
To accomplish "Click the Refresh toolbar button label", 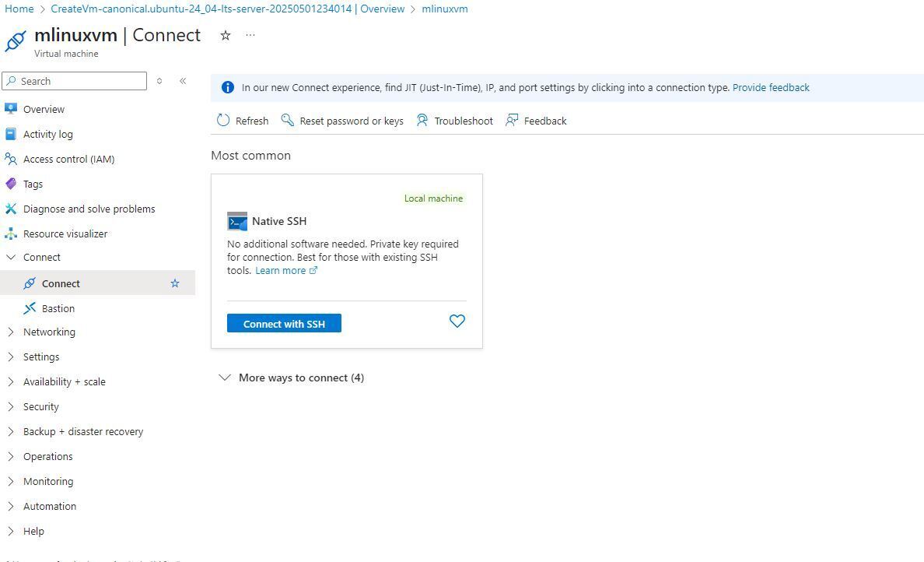I will [x=252, y=121].
